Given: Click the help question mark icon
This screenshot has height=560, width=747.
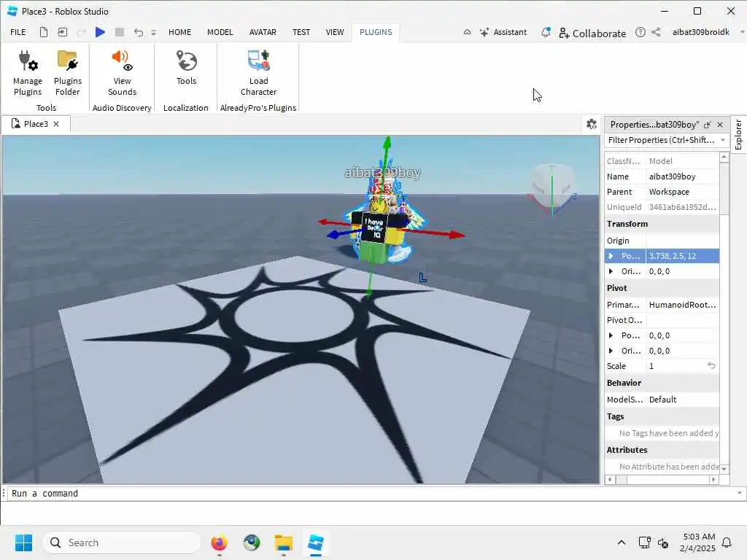Looking at the screenshot, I should pyautogui.click(x=640, y=32).
